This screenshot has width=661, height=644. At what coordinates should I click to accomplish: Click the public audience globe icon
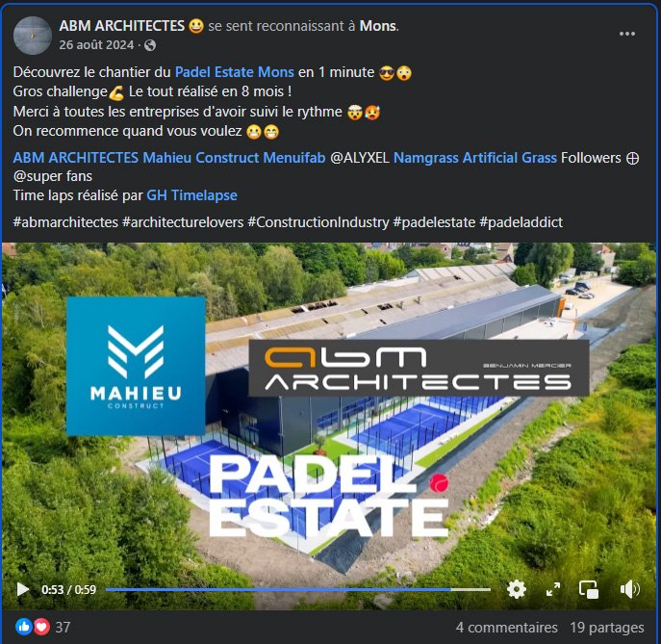pos(150,45)
